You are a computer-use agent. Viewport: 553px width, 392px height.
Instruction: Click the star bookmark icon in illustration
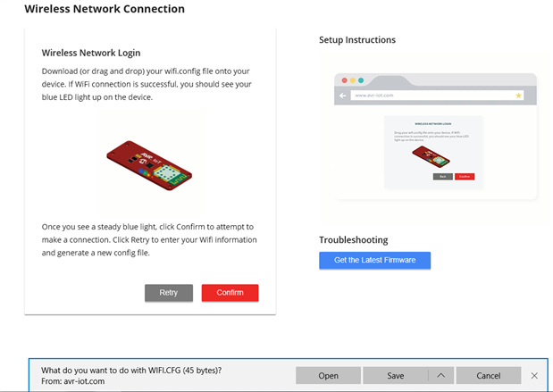click(518, 95)
